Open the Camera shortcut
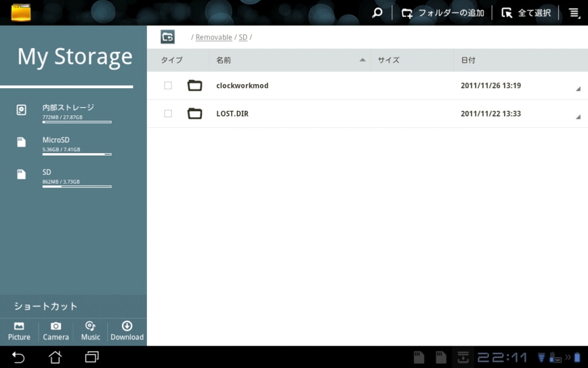This screenshot has width=588, height=368. pyautogui.click(x=56, y=331)
